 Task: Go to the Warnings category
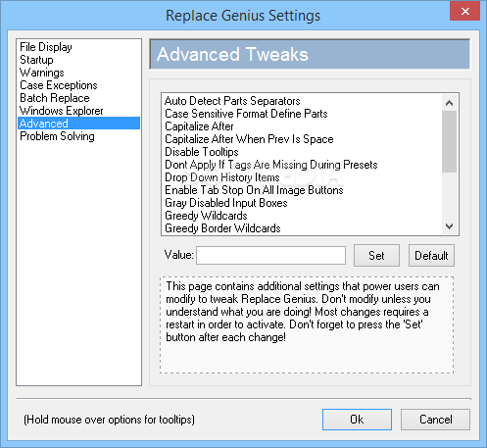click(x=41, y=73)
